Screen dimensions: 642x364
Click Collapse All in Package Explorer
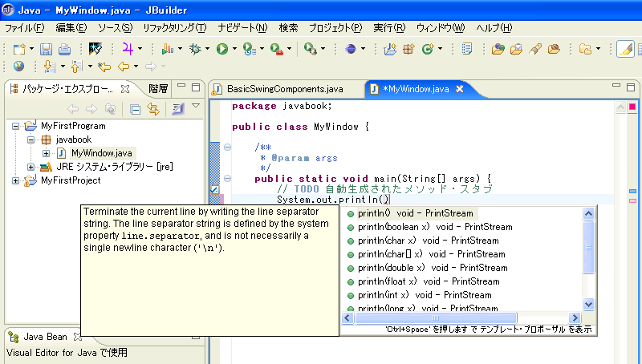tap(136, 108)
